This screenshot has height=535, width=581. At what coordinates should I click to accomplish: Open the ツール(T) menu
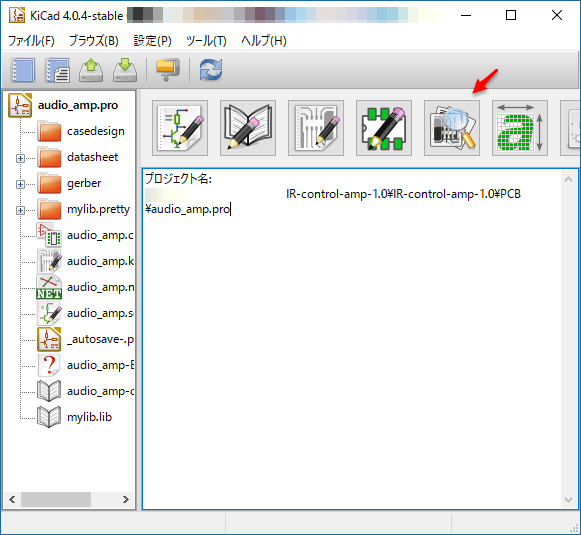pyautogui.click(x=206, y=40)
